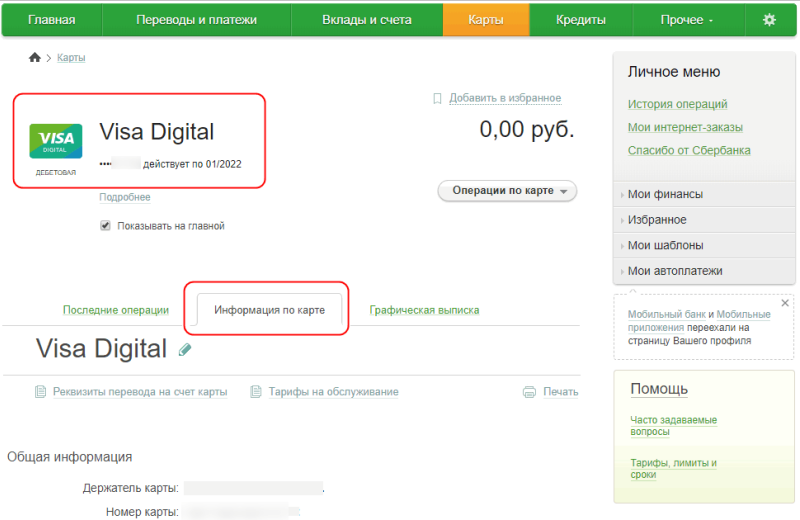Click the home icon in breadcrumb
Image resolution: width=800 pixels, height=520 pixels.
35,58
